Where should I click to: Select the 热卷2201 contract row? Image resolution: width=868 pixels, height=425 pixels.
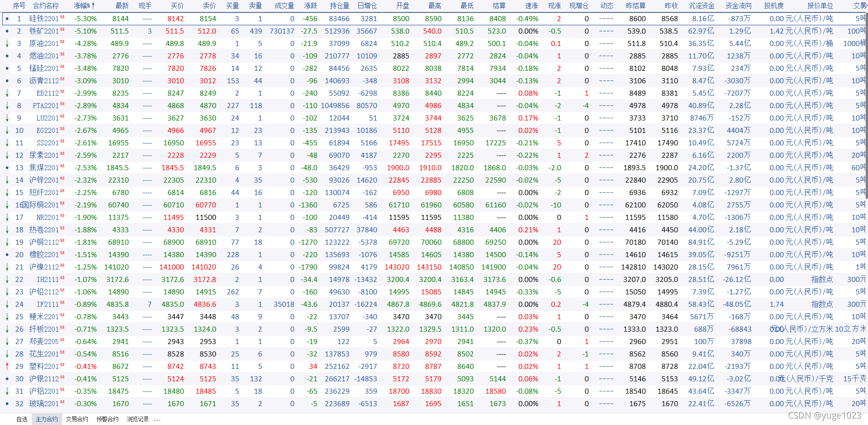pos(434,230)
